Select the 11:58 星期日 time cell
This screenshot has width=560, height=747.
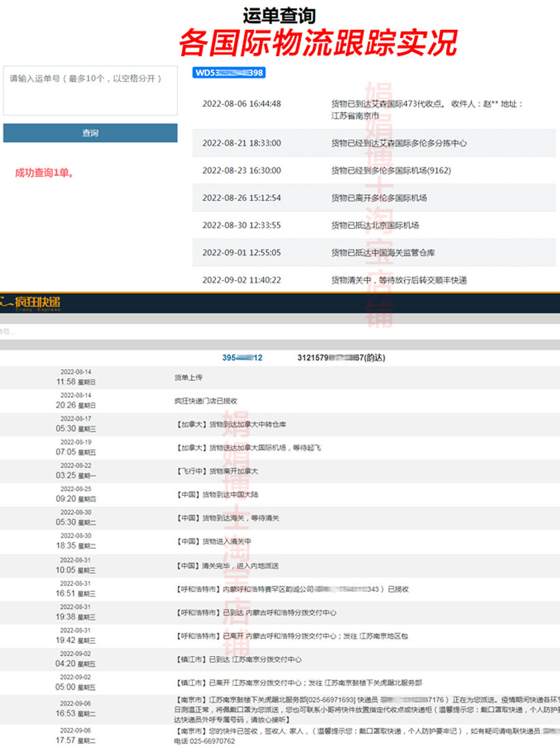[76, 377]
